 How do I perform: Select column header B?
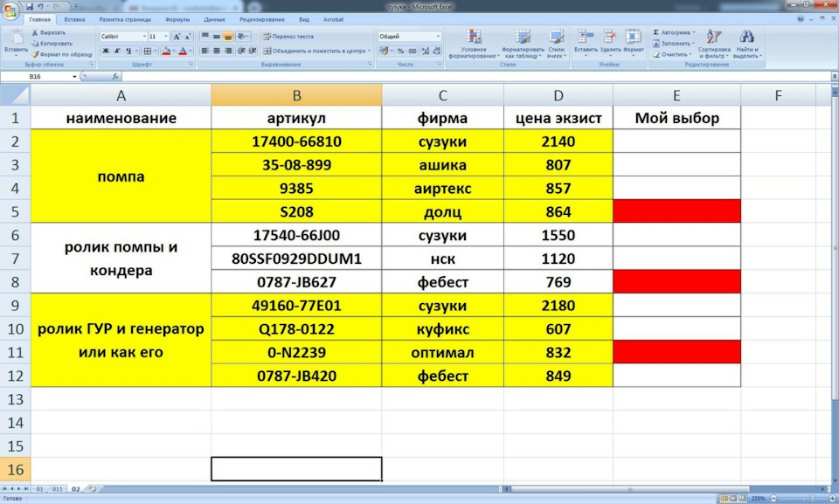[x=296, y=95]
